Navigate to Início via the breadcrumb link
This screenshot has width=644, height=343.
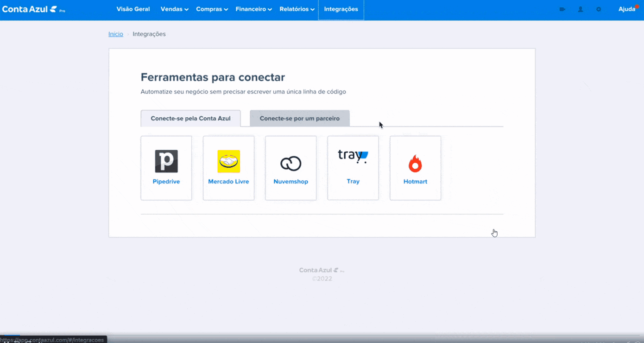[115, 34]
